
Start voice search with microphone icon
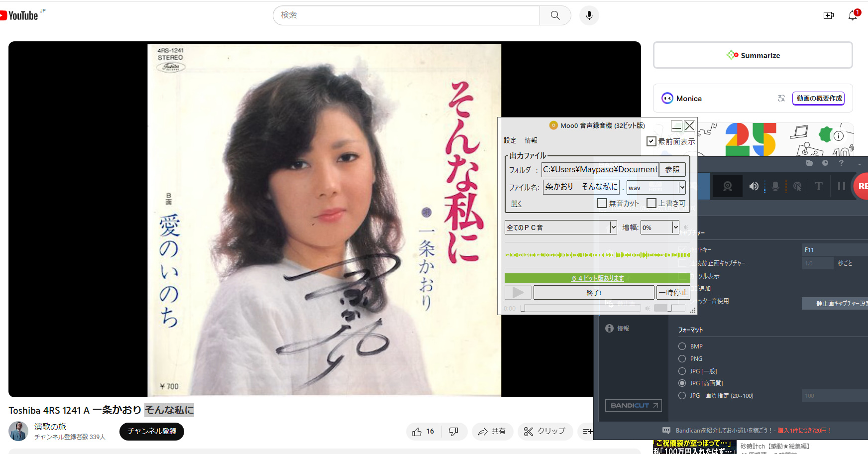(589, 15)
